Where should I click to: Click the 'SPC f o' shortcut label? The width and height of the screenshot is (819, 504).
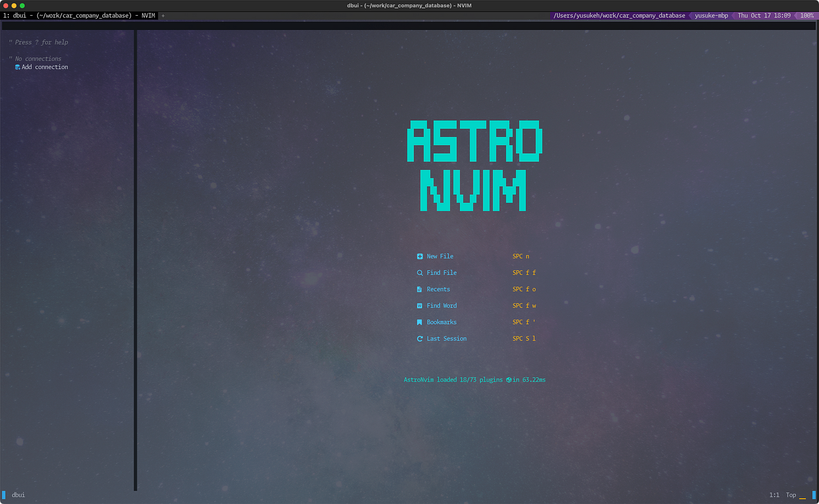(x=524, y=289)
